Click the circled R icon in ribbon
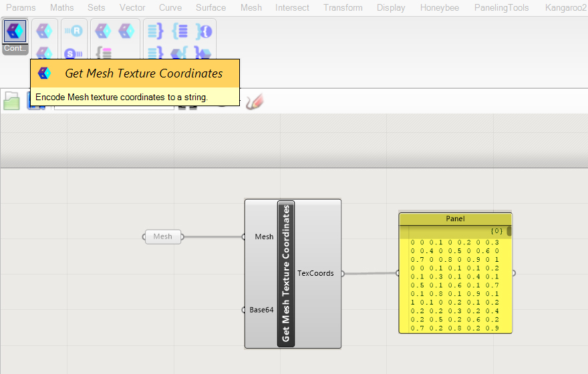588x374 pixels. (74, 31)
